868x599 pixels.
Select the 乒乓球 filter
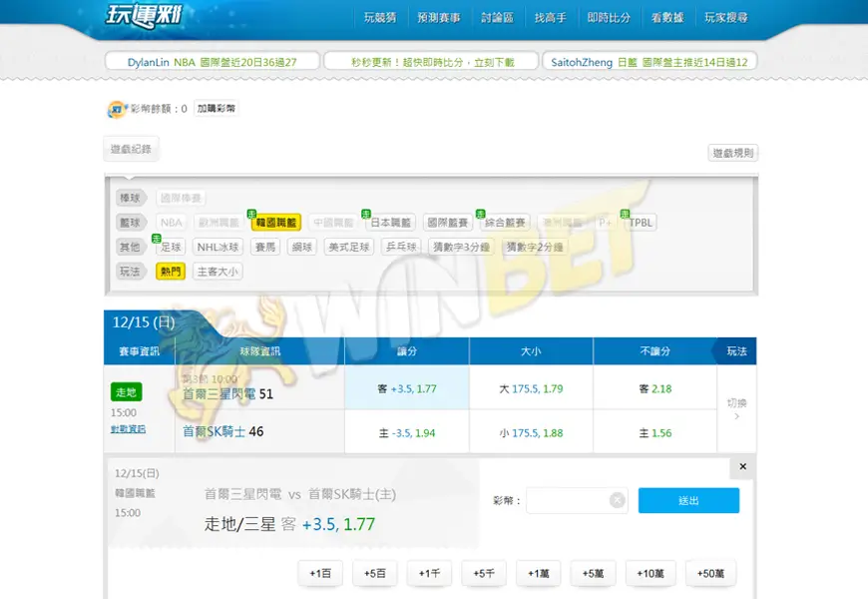point(401,247)
